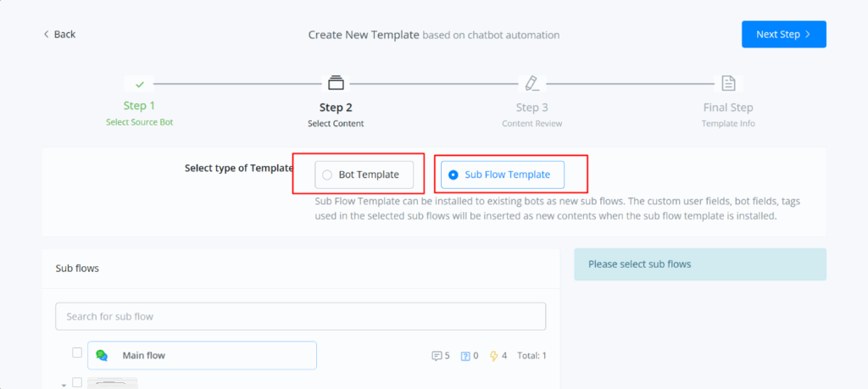
Task: Go back using the Back link
Action: 59,35
